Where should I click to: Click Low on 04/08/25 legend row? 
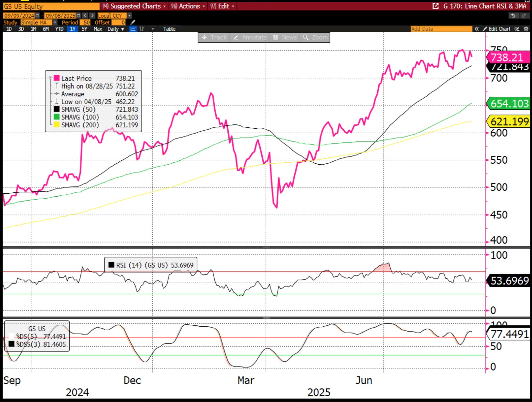(x=94, y=102)
